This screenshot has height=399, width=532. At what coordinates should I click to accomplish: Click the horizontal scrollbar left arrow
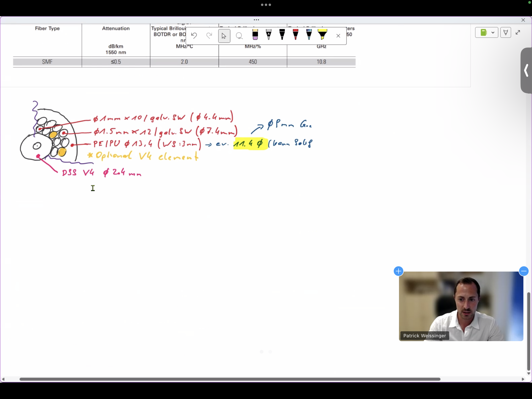click(3, 379)
